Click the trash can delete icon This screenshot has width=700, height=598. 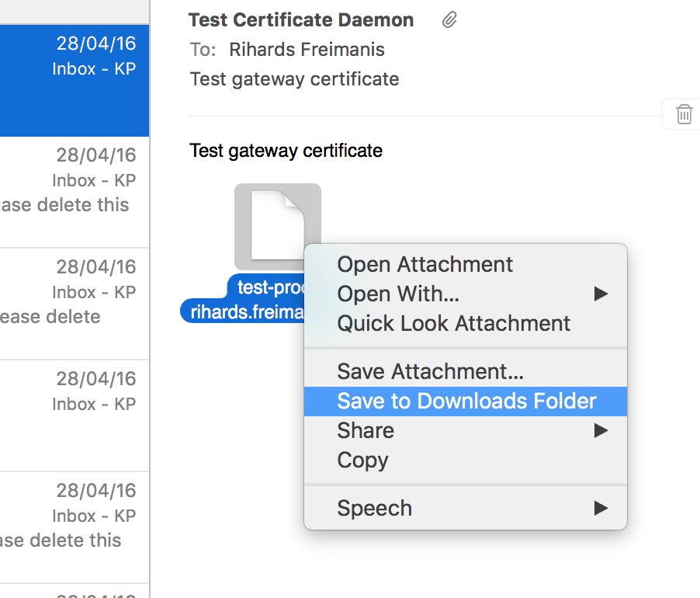pyautogui.click(x=684, y=115)
